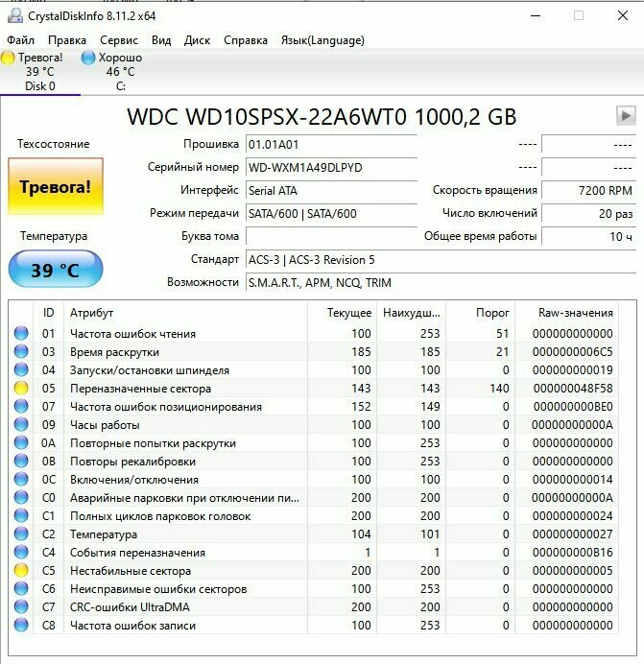
Task: Open the Диск menu
Action: click(x=197, y=40)
